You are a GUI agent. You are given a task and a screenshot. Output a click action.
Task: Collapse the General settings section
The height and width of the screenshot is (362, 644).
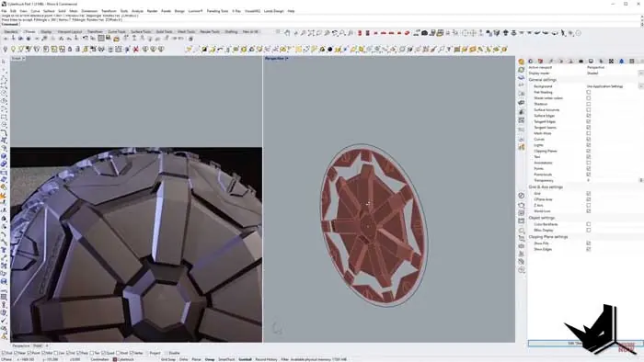click(543, 80)
